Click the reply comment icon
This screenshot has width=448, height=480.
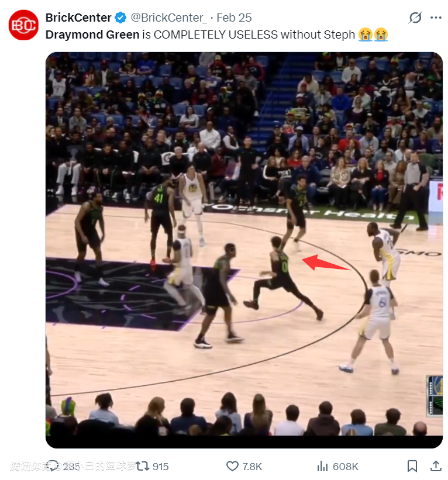[54, 466]
